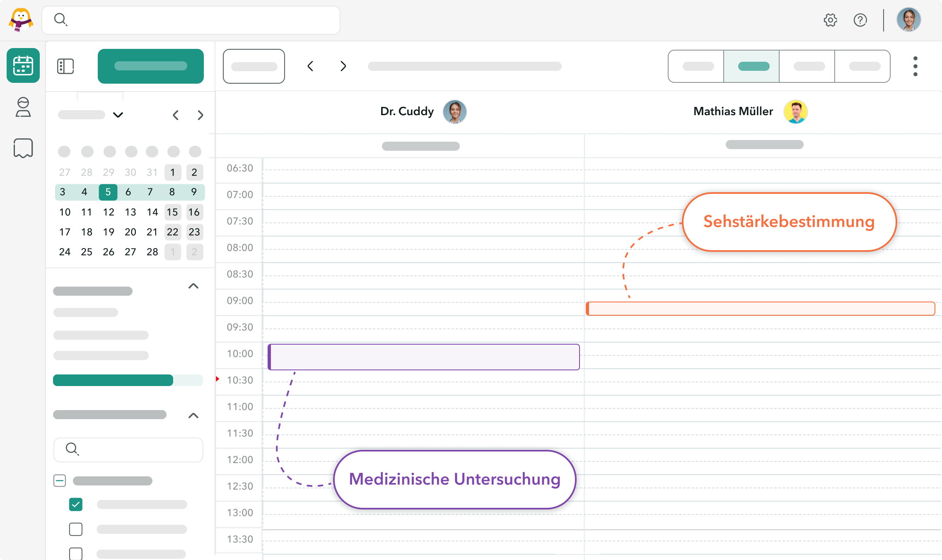This screenshot has height=560, width=942.
Task: Open the help question mark icon
Action: 860,20
